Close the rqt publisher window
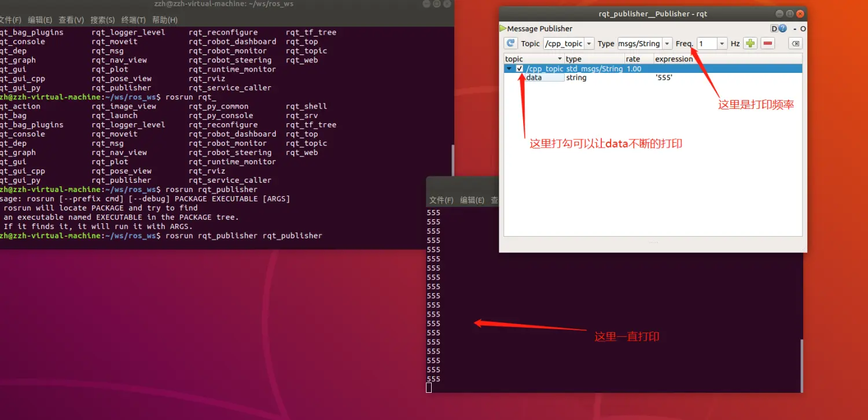868x420 pixels. [x=800, y=13]
